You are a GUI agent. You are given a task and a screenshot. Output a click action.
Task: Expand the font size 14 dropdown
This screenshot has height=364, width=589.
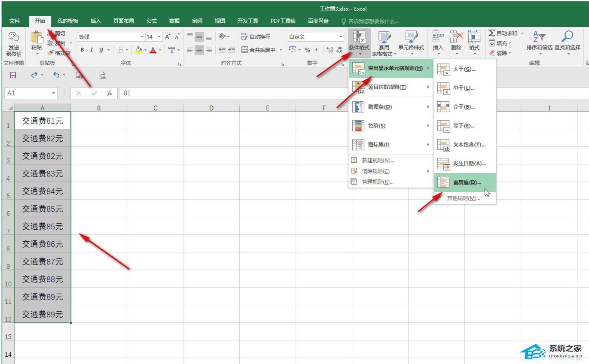pyautogui.click(x=159, y=37)
